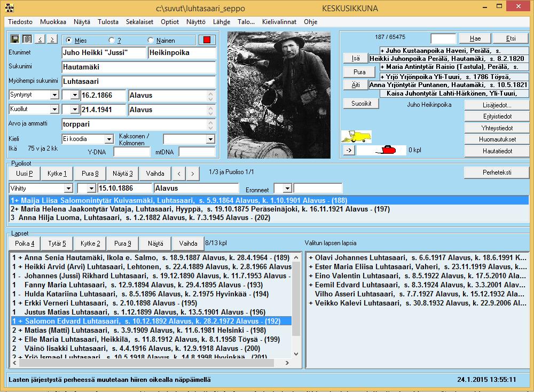Open the date qualifier dropdown before 16.2.1866
Image resolution: width=534 pixels, height=392 pixels.
tap(75, 95)
